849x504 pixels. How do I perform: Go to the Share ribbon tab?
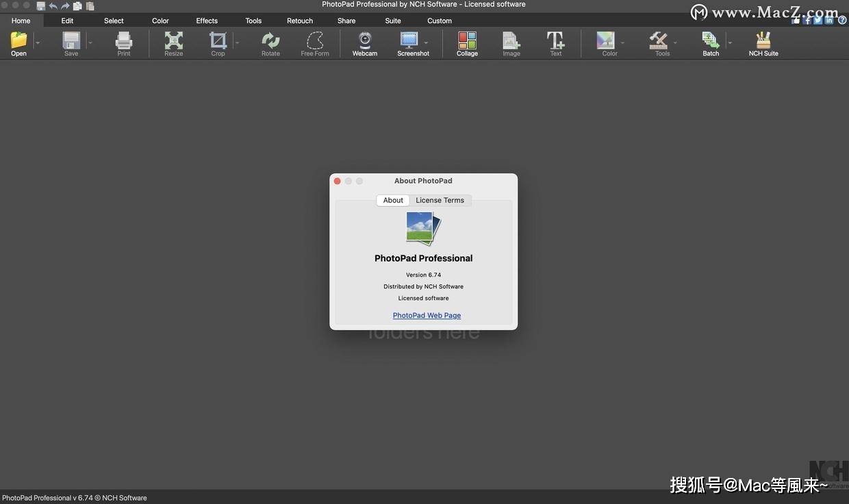coord(346,21)
